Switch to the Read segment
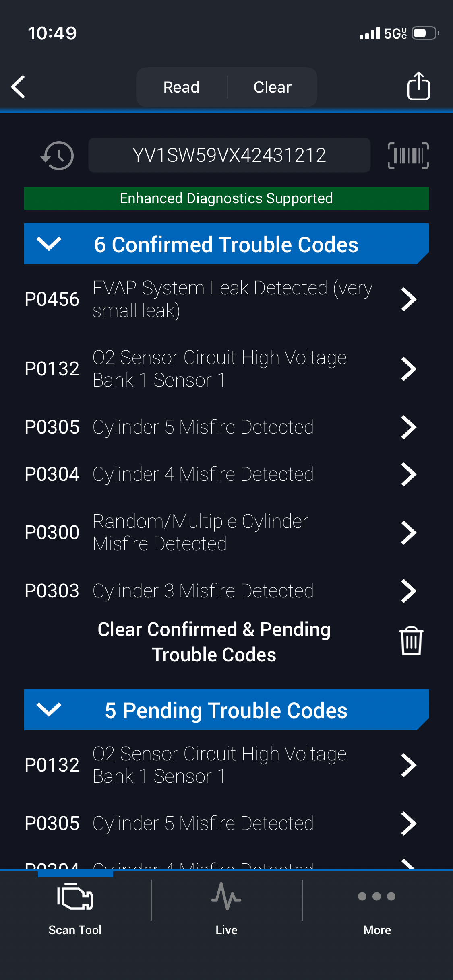This screenshot has height=980, width=453. [182, 87]
